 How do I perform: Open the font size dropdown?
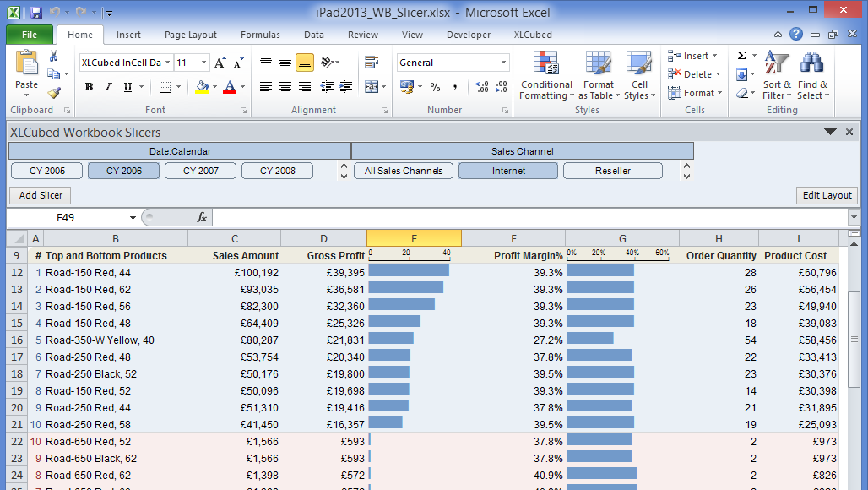(x=203, y=63)
